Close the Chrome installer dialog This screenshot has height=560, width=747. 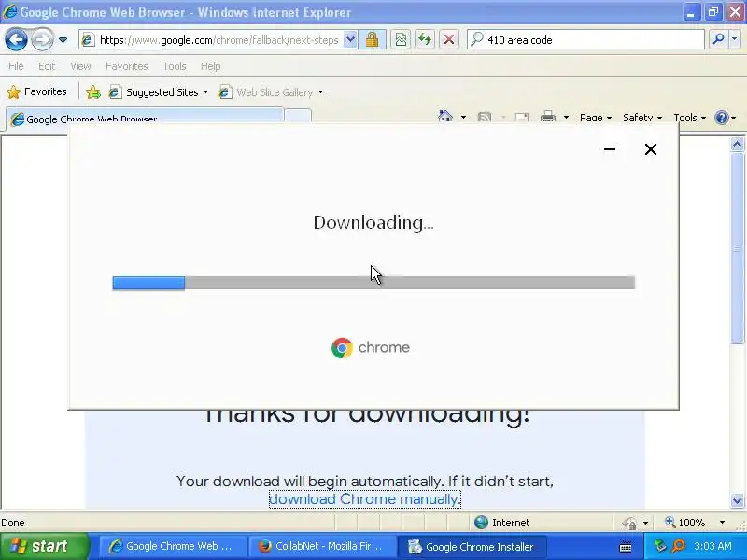point(651,149)
